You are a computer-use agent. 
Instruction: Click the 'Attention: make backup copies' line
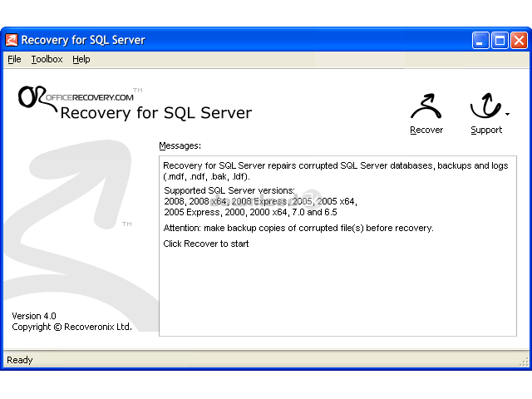pyautogui.click(x=298, y=228)
